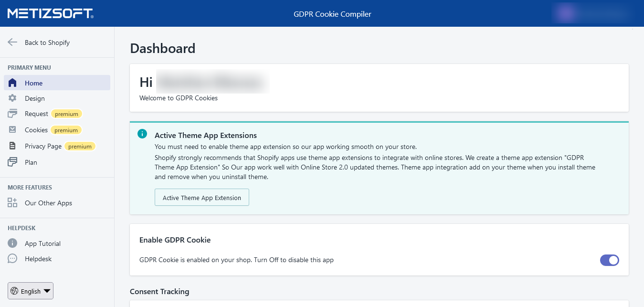Open the Design menu item

point(35,98)
